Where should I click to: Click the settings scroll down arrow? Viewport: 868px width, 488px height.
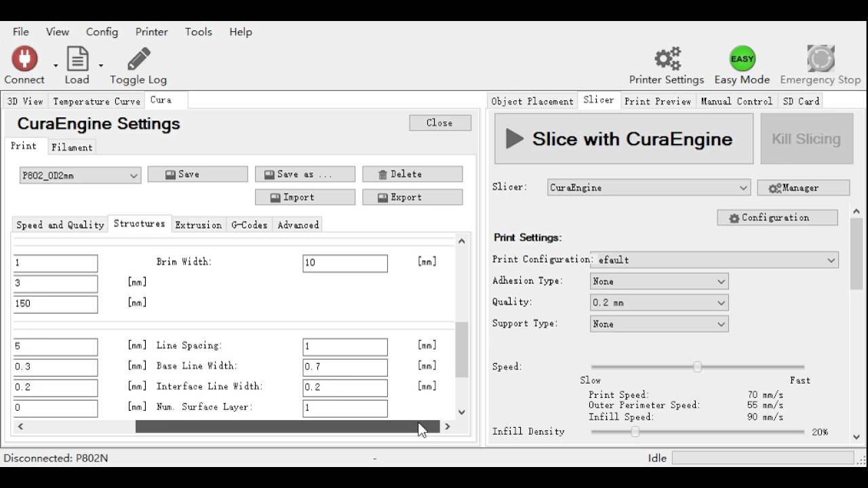pos(462,412)
